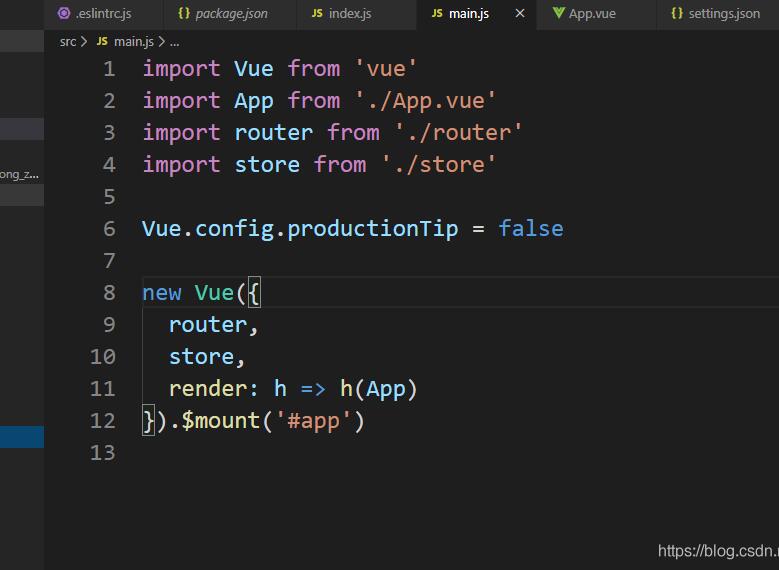
Task: Select the 'ong_z...' item in sidebar
Action: click(20, 174)
